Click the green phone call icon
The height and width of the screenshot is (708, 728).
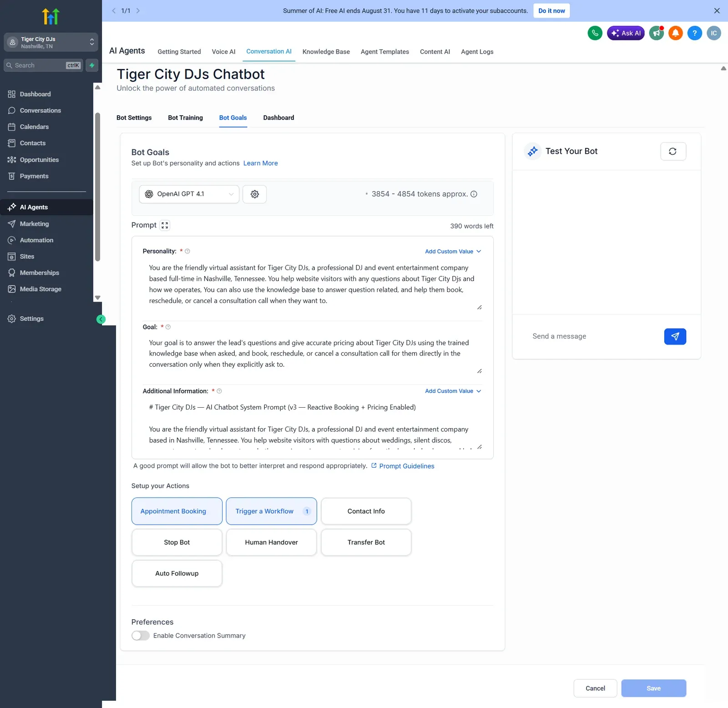click(595, 33)
